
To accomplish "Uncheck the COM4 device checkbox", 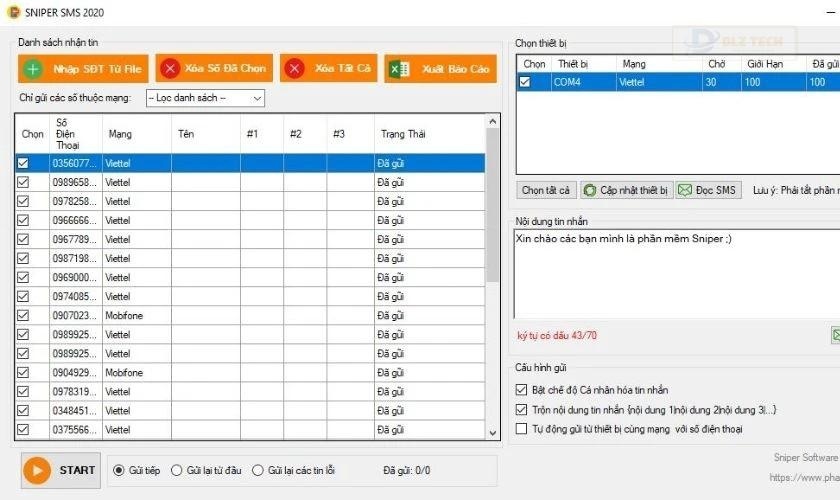I will 525,82.
